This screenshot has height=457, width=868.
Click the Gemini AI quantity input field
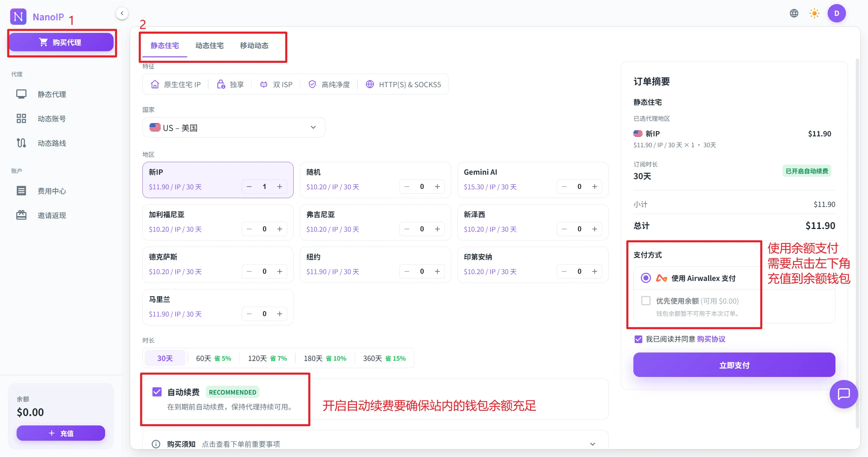[x=579, y=187]
